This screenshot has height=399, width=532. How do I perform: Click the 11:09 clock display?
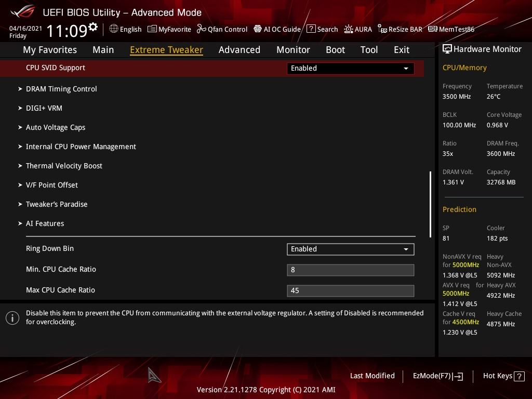[x=67, y=31]
